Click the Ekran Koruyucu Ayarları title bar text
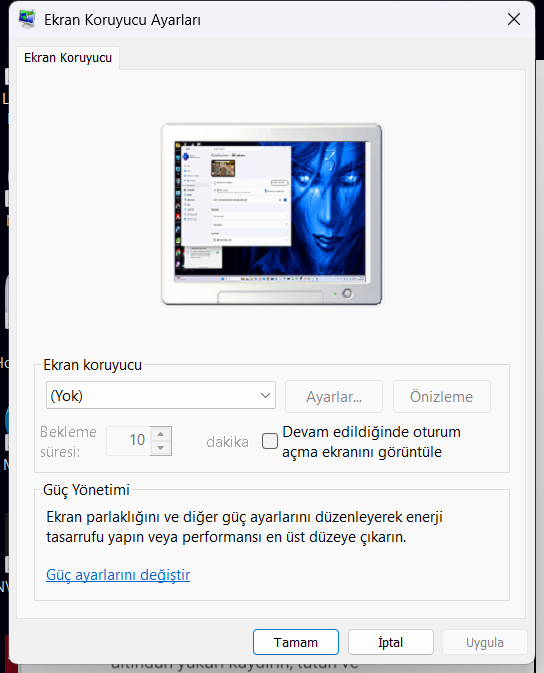Image resolution: width=544 pixels, height=673 pixels. tap(122, 20)
